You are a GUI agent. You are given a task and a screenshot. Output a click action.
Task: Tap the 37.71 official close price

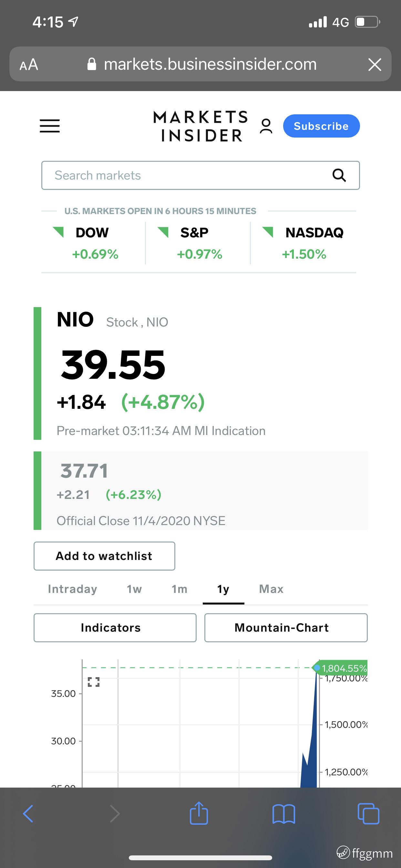84,471
